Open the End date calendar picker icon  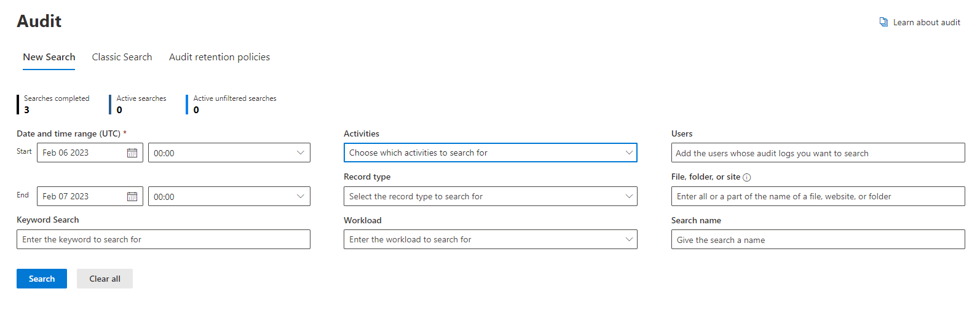[x=132, y=196]
